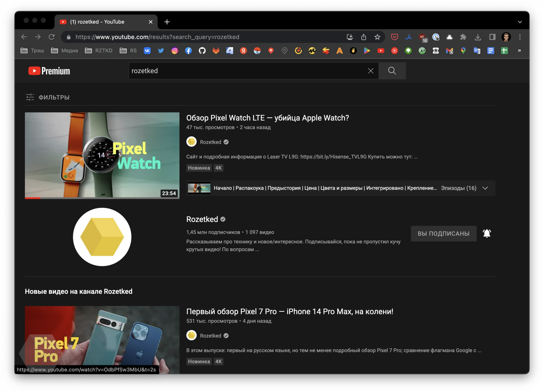
Task: Open the browser three-dot menu
Action: [520, 37]
